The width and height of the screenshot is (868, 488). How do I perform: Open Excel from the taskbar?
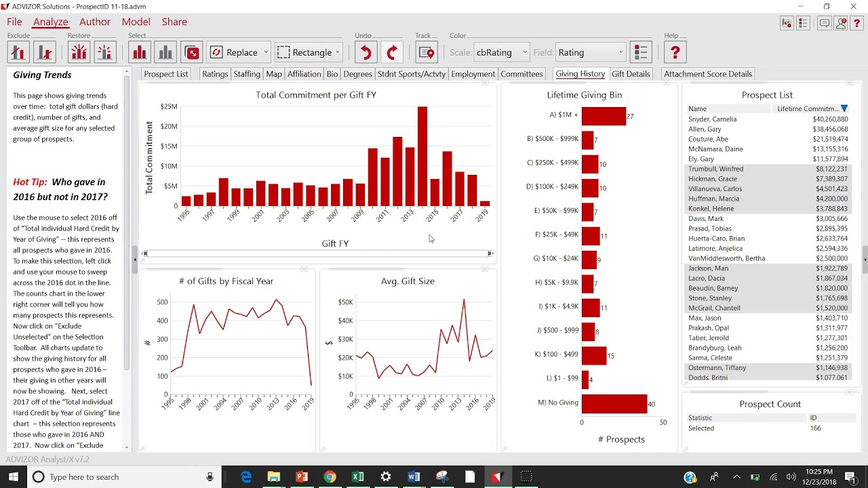357,476
